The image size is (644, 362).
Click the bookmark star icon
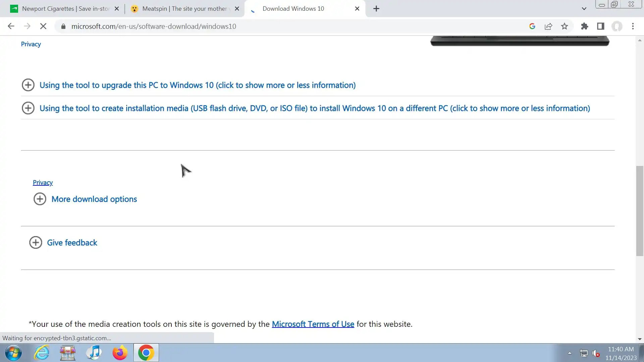(565, 26)
